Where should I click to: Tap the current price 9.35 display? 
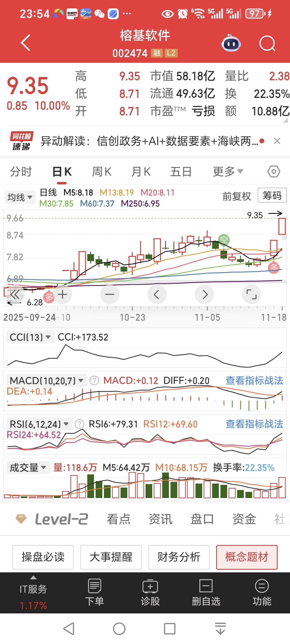point(28,86)
